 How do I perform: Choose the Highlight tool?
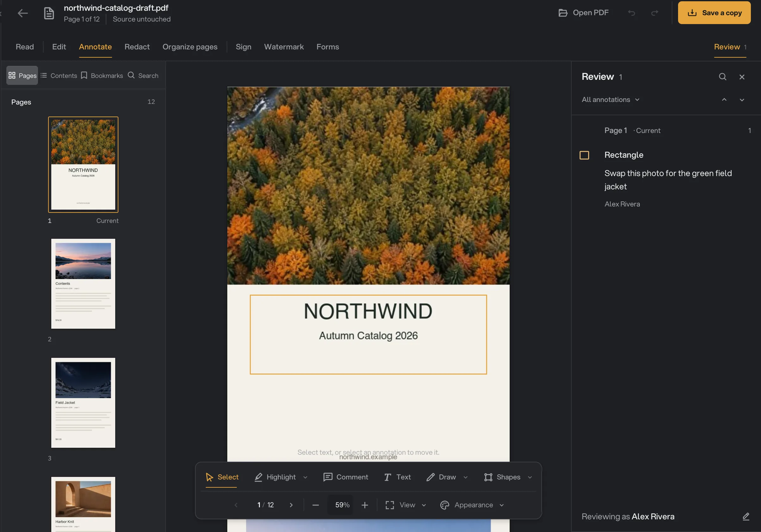point(275,477)
